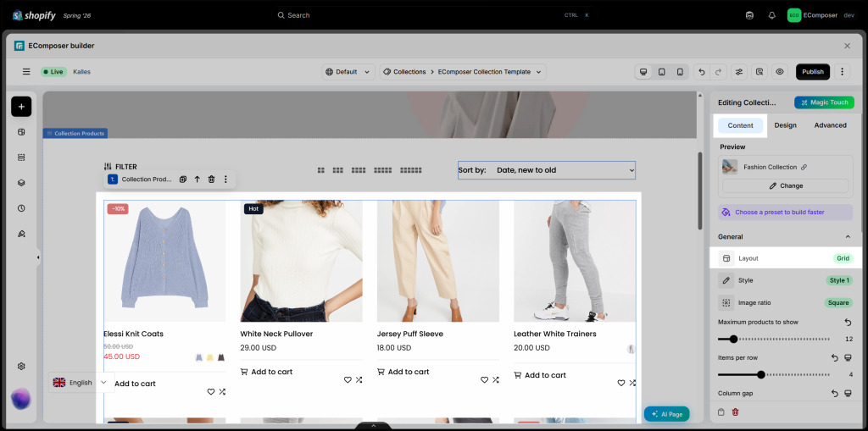Duplicate Collection Products element icon

(x=183, y=180)
